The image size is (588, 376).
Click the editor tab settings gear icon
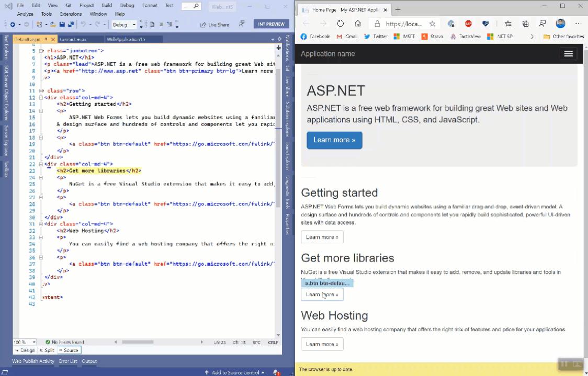click(x=279, y=39)
